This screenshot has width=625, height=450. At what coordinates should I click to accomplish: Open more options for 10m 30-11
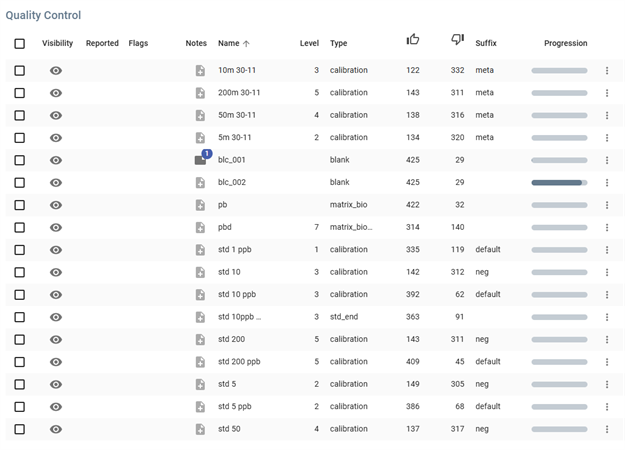[606, 71]
